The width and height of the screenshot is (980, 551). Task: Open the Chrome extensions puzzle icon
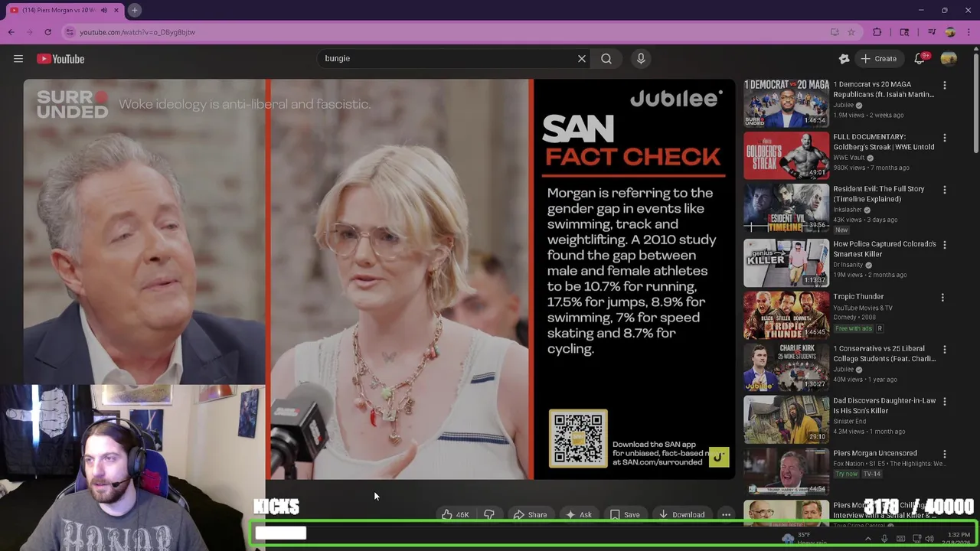tap(877, 32)
